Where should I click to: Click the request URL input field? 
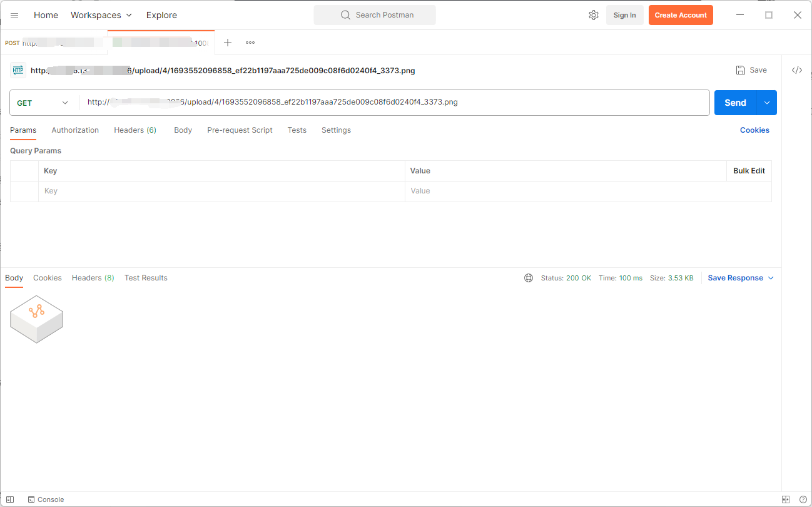pos(394,103)
